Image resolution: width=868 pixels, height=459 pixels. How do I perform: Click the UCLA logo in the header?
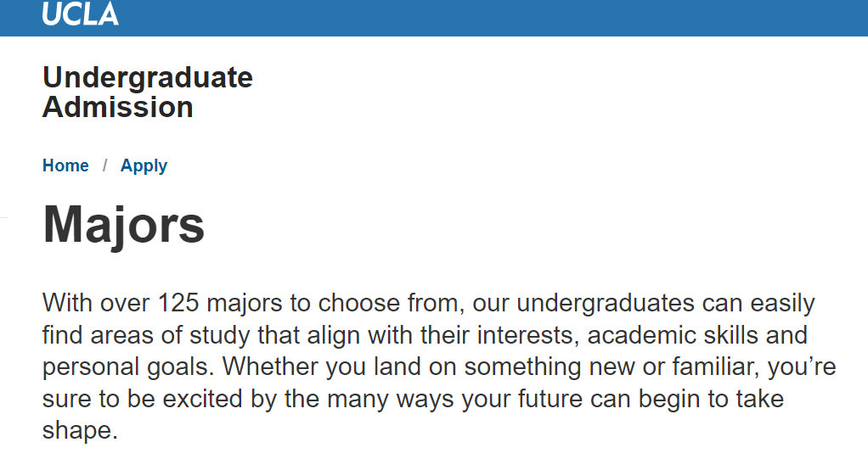coord(81,14)
